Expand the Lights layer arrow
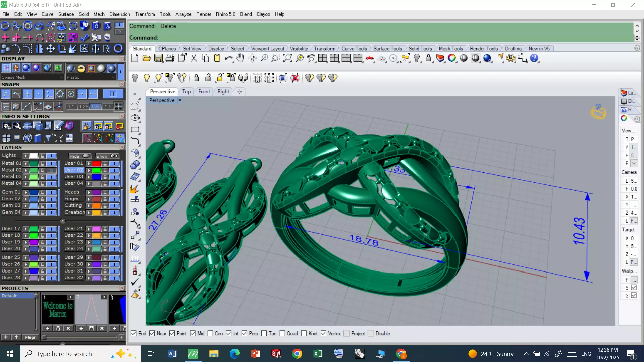 tap(25, 156)
